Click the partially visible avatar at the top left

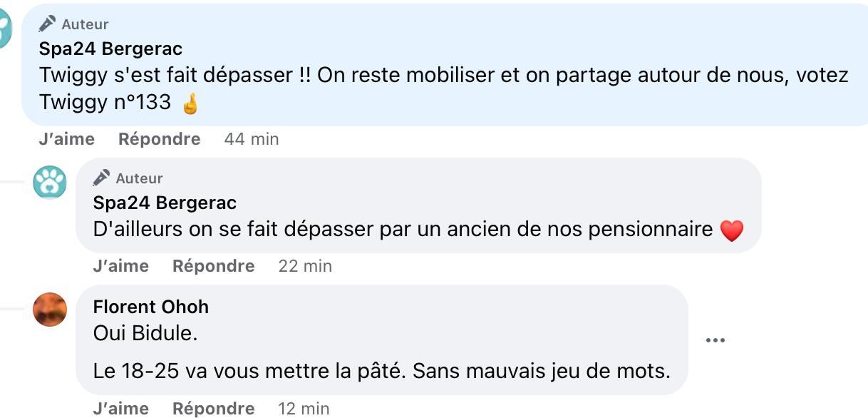[6, 29]
